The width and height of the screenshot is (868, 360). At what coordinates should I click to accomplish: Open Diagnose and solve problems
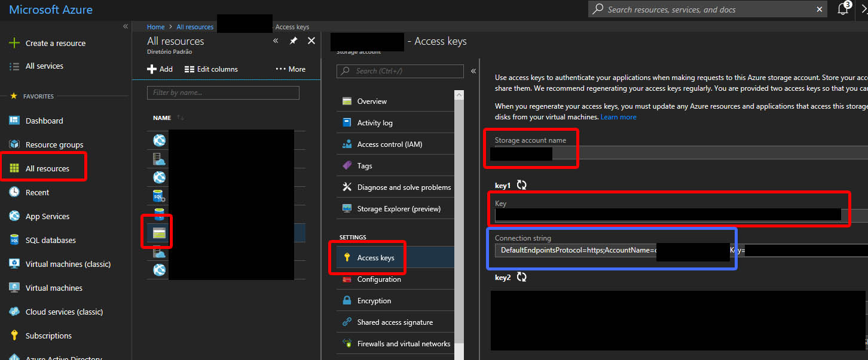(395, 187)
